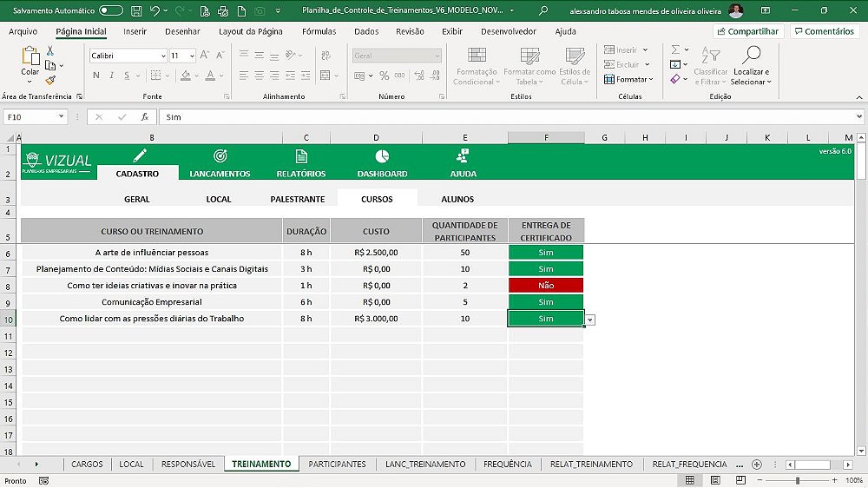Image resolution: width=868 pixels, height=488 pixels.
Task: Go to the ALUNOS section link
Action: pyautogui.click(x=457, y=199)
